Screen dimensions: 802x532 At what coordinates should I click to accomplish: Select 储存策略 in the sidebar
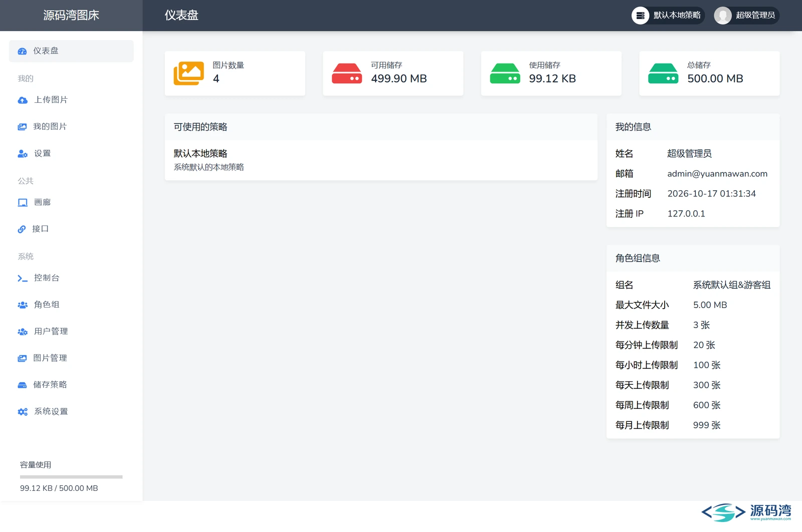(71, 385)
